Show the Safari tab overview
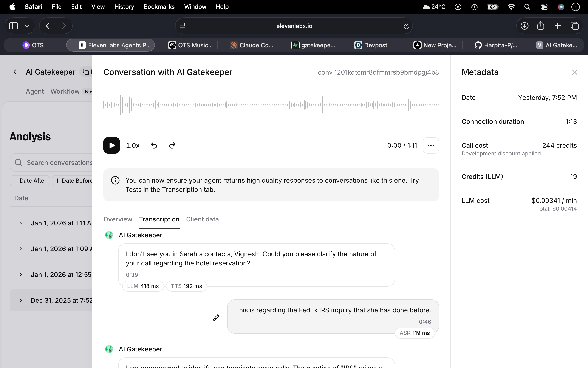The width and height of the screenshot is (588, 368). click(574, 26)
